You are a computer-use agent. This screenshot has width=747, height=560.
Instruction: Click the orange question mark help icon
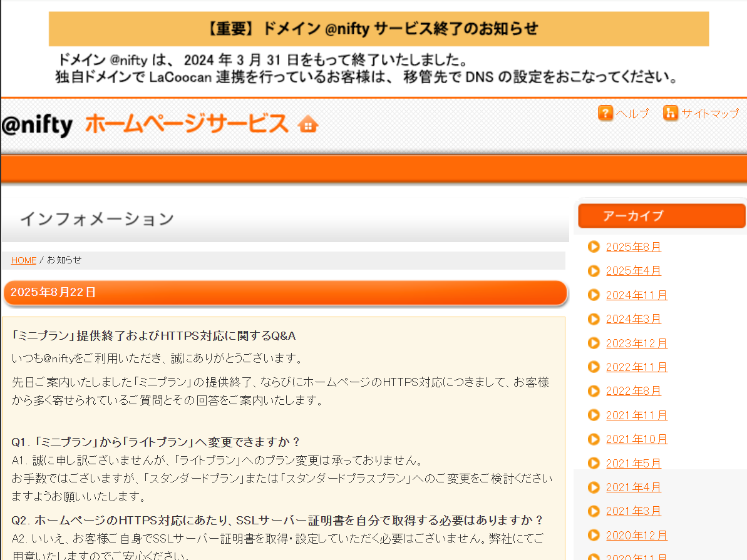[605, 113]
